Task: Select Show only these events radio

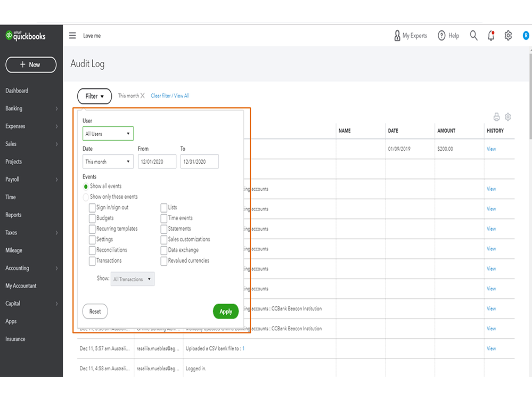Action: pos(86,197)
